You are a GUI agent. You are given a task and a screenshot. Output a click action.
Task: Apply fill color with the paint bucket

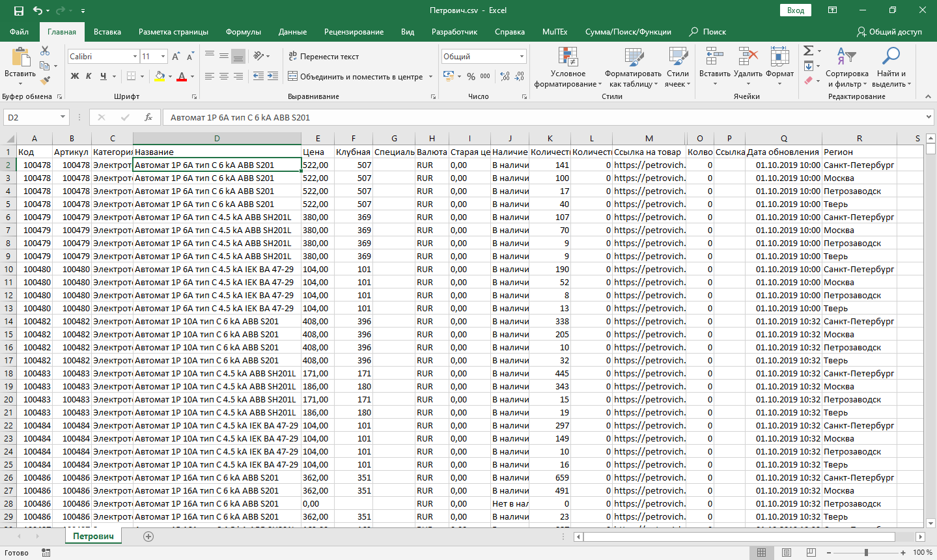(x=160, y=76)
